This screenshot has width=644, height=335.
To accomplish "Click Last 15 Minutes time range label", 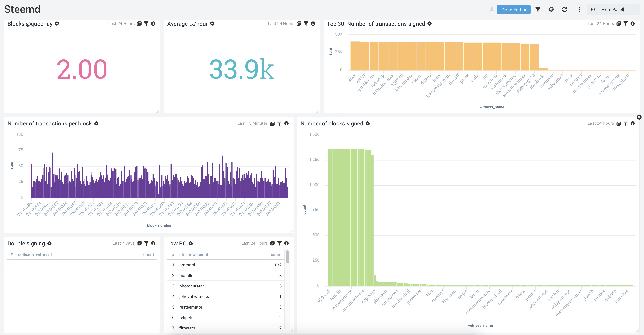I will (252, 123).
